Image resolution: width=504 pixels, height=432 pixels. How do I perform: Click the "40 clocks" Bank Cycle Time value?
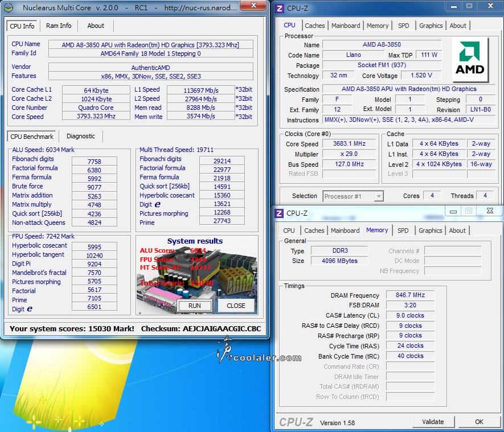click(x=410, y=356)
